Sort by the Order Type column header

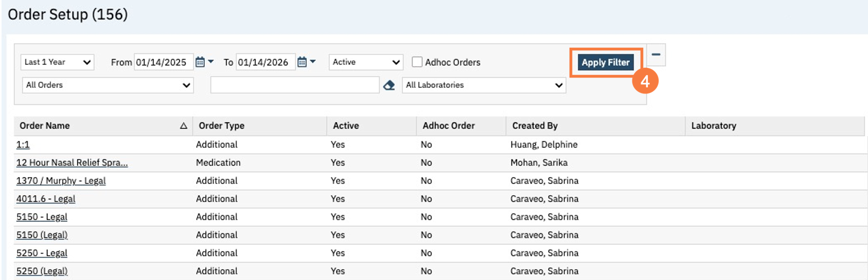coord(222,126)
